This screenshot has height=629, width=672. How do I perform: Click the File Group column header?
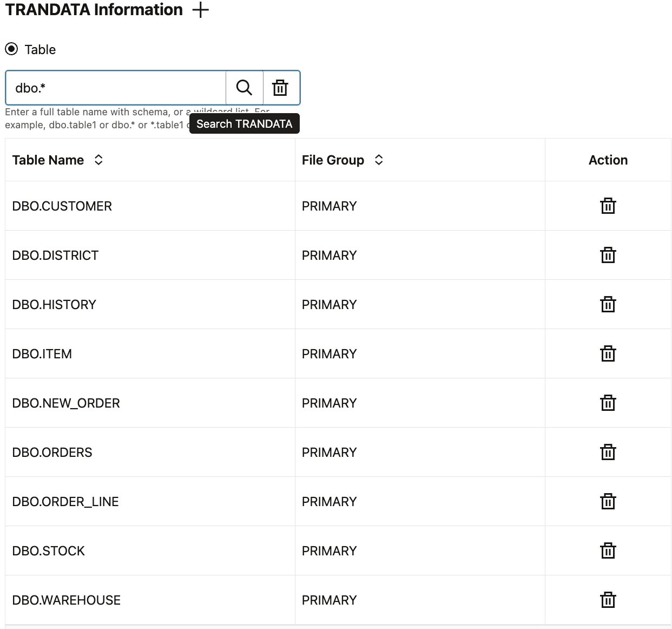333,160
